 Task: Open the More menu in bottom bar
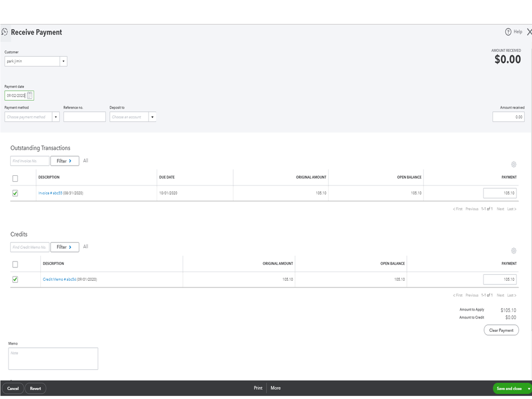pyautogui.click(x=275, y=388)
